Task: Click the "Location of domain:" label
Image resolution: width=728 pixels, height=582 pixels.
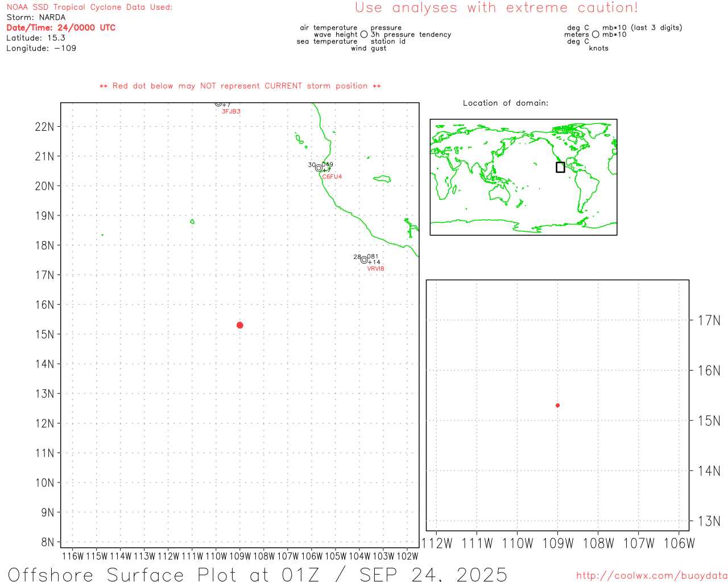Action: tap(505, 103)
